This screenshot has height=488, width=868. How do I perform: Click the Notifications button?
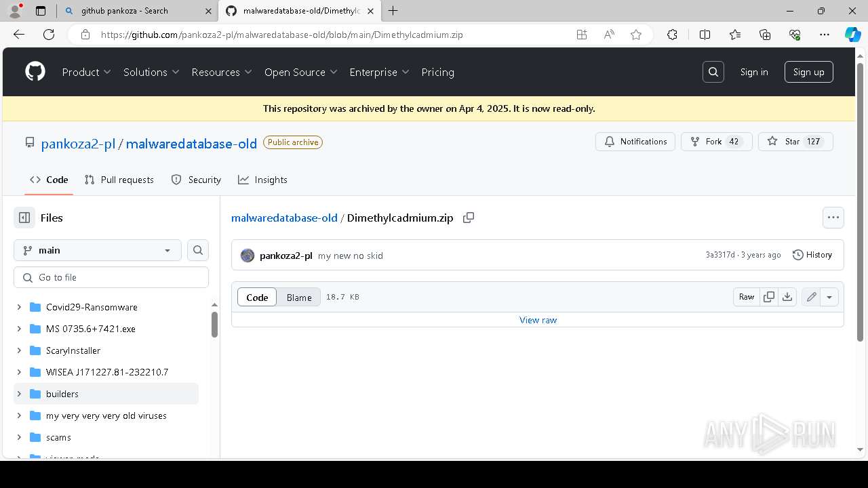(635, 142)
